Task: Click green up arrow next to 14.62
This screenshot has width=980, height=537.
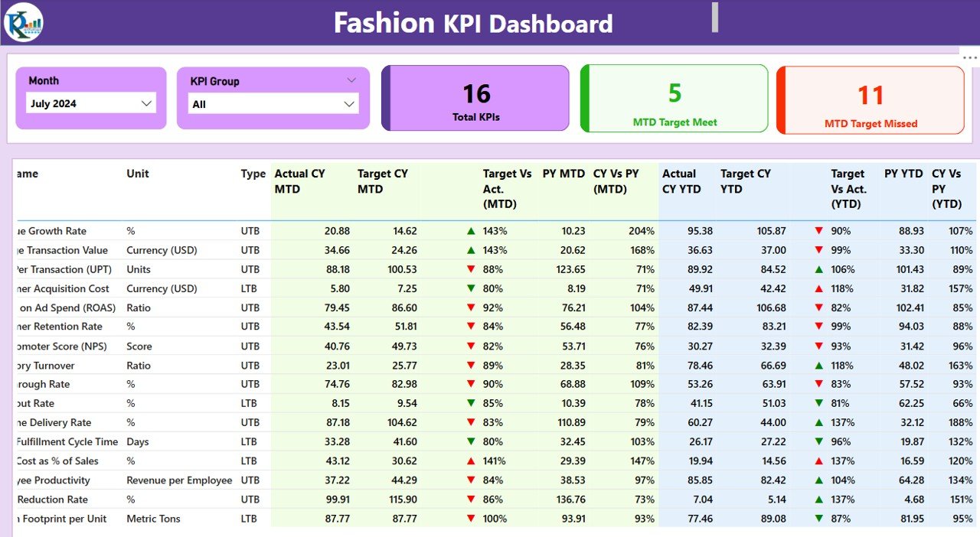Action: (x=471, y=231)
